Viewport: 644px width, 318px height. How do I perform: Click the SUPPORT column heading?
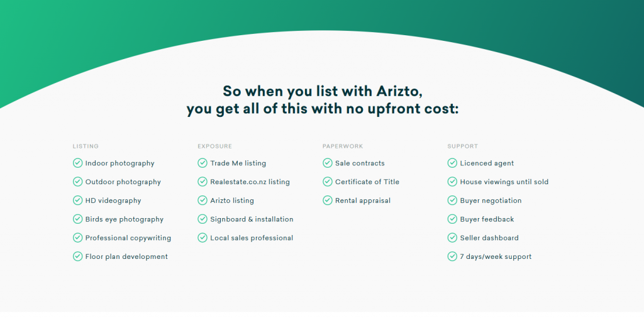coord(463,146)
